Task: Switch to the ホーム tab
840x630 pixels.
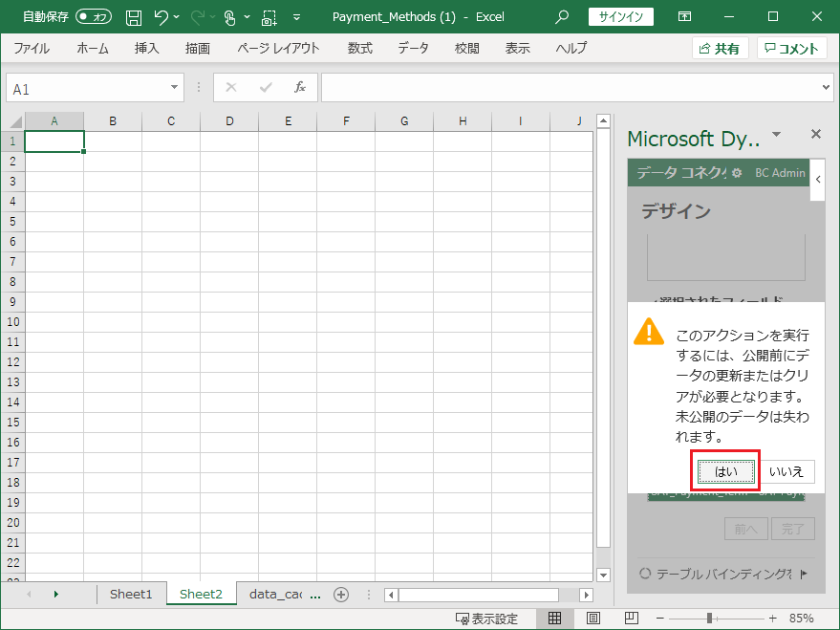Action: click(93, 48)
